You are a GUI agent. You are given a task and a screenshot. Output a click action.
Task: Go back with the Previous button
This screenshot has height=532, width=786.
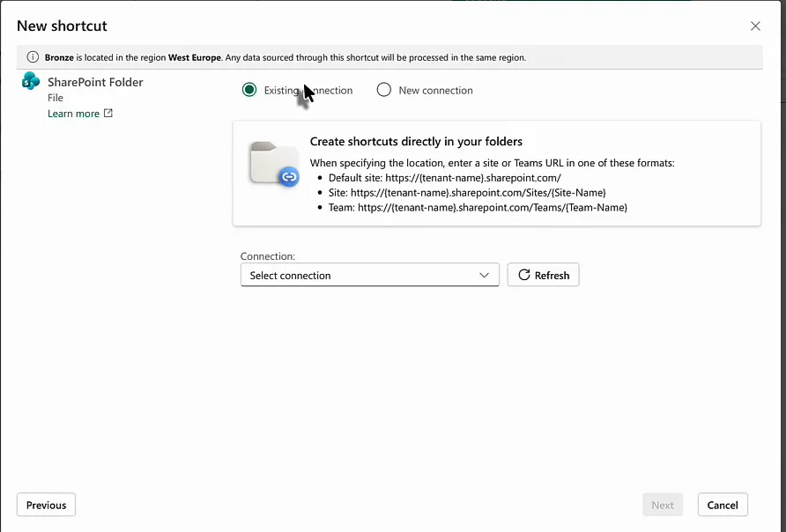click(x=46, y=505)
